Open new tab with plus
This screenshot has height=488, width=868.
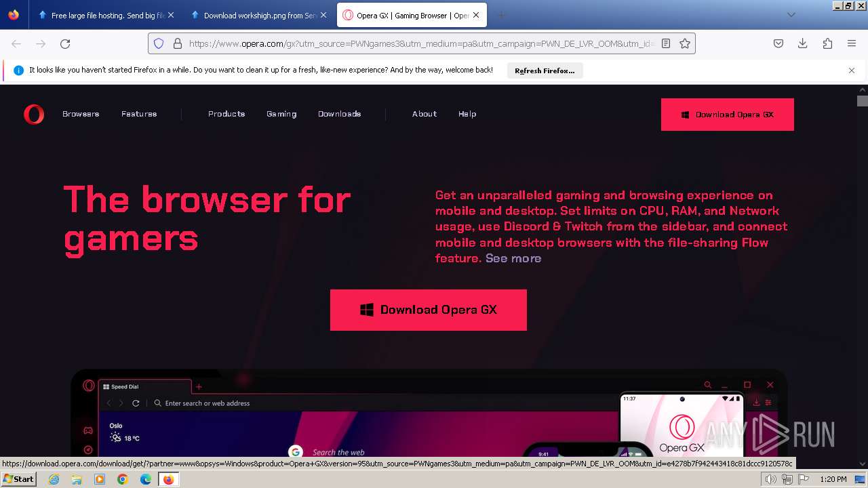501,15
